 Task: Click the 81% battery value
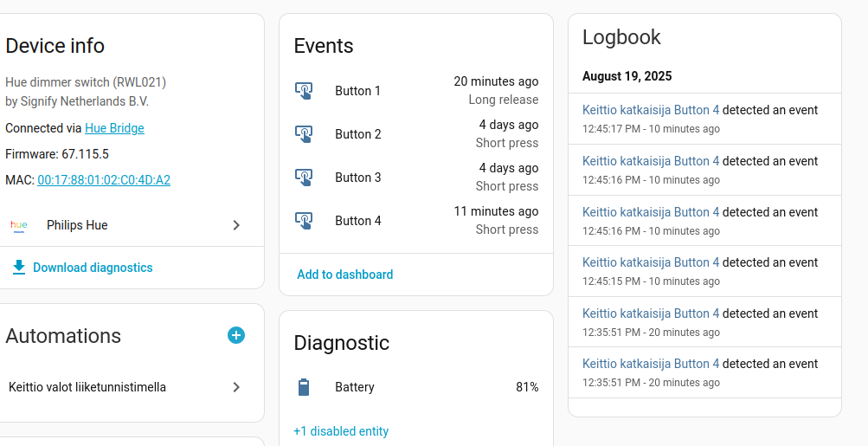[x=527, y=387]
